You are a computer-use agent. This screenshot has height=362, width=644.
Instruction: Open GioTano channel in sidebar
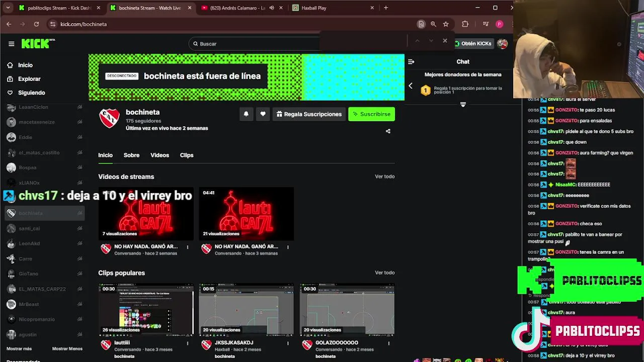(x=44, y=274)
